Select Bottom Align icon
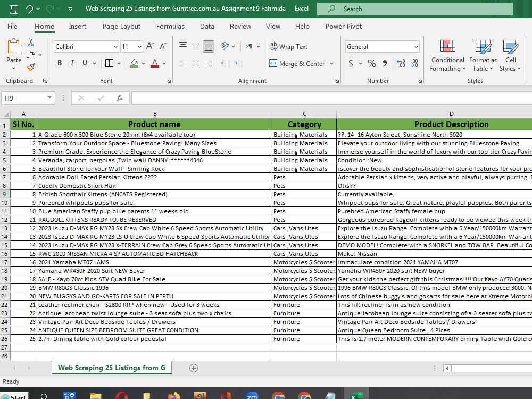 point(209,46)
